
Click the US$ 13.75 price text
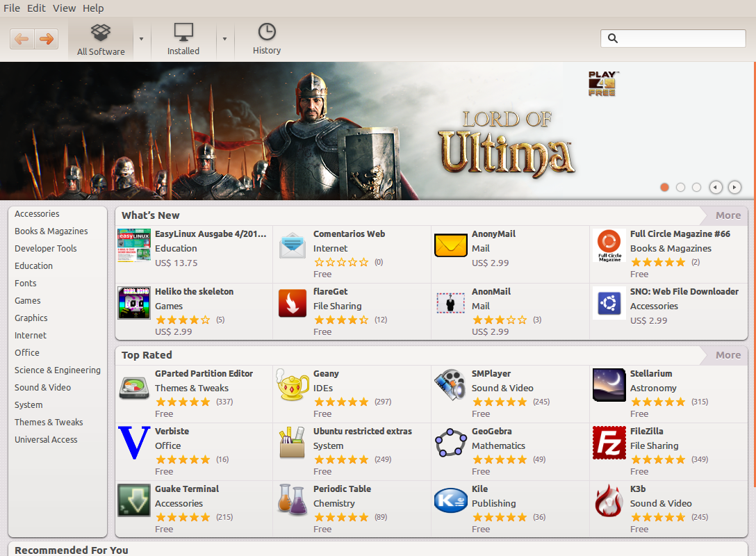pyautogui.click(x=176, y=263)
